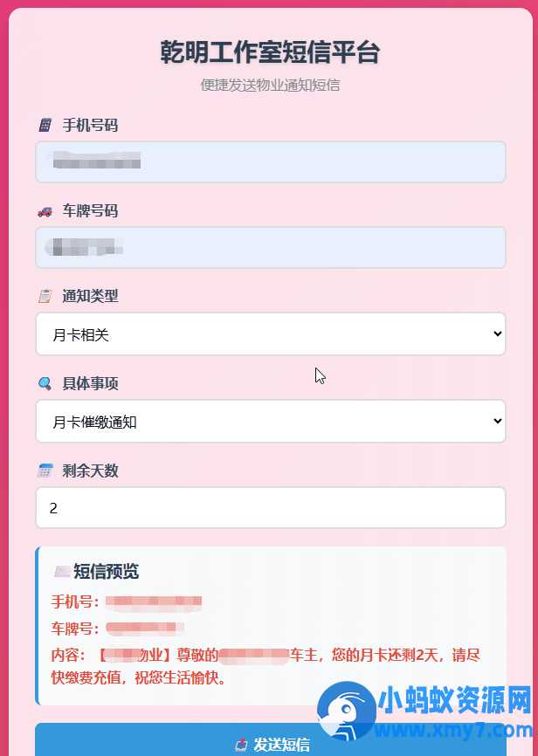
Task: Click the memo icon beside 通知类型
Action: [x=44, y=296]
